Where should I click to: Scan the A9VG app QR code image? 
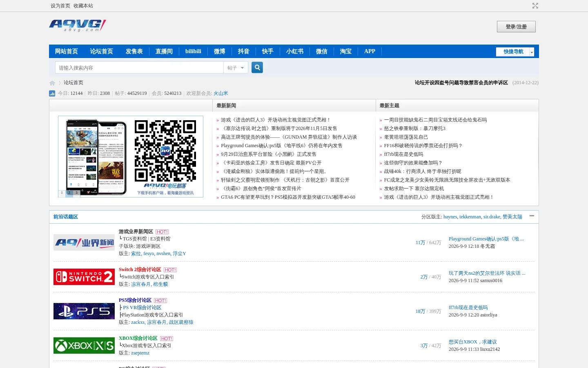click(x=165, y=151)
